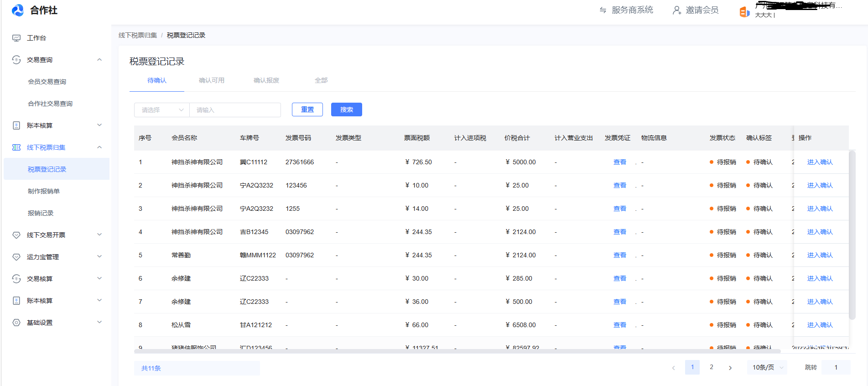Switch to the 全部 tab
Screen dimensions: 868x386
tap(321, 80)
